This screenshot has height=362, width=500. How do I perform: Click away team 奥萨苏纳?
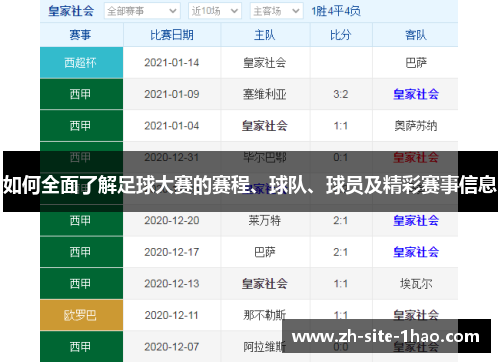click(416, 126)
